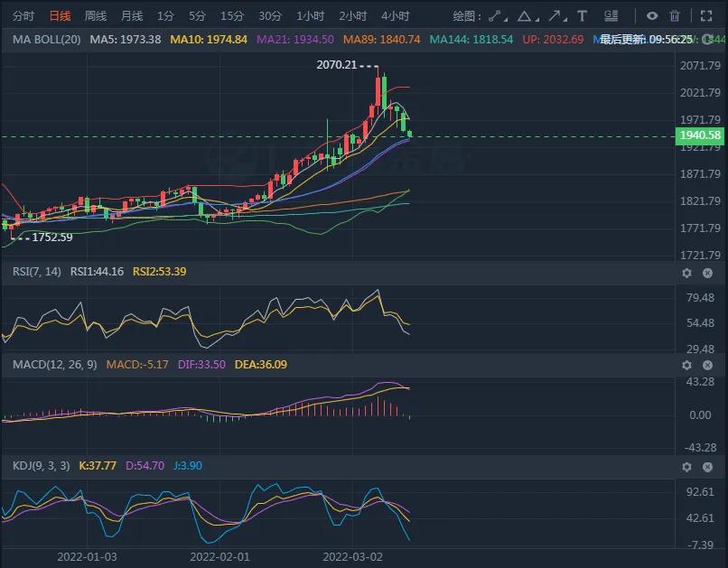Select the triangle drawing tool
728x568 pixels.
pyautogui.click(x=524, y=15)
